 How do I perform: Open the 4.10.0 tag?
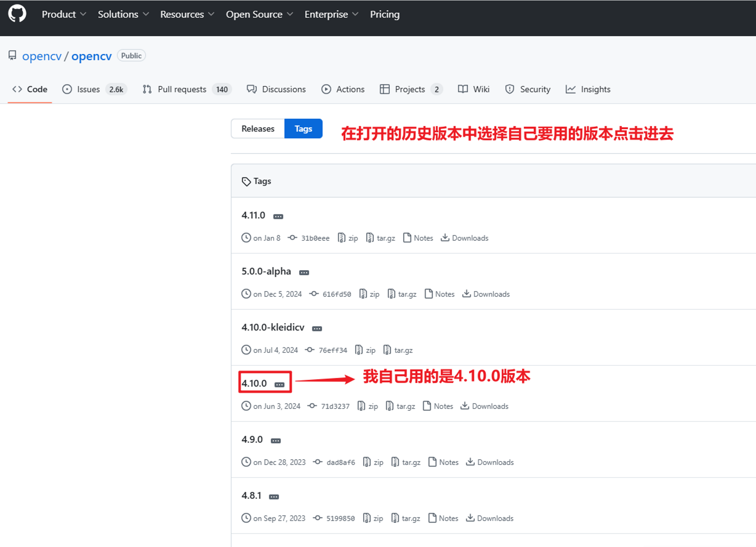coord(254,383)
